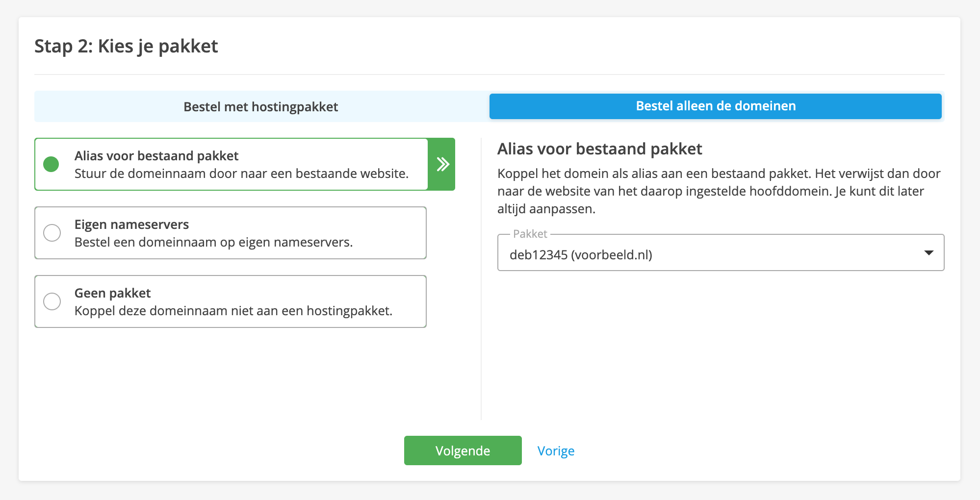
Task: Click the 'Pakket' field label
Action: coord(530,234)
